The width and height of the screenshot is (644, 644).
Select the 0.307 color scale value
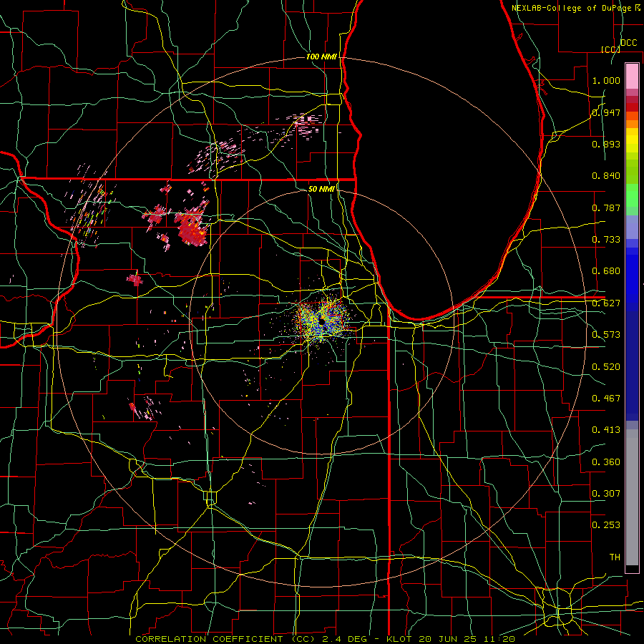606,494
